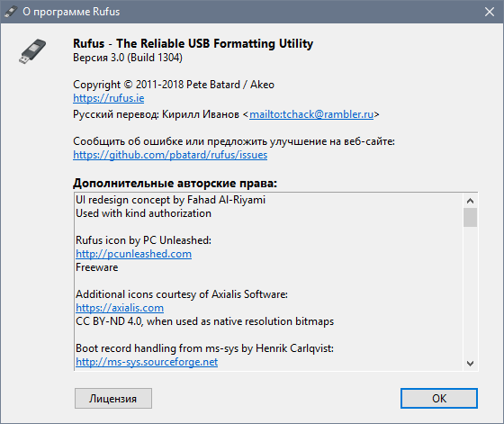Close the О программе Rufus dialog
Image resolution: width=504 pixels, height=424 pixels.
pyautogui.click(x=490, y=12)
